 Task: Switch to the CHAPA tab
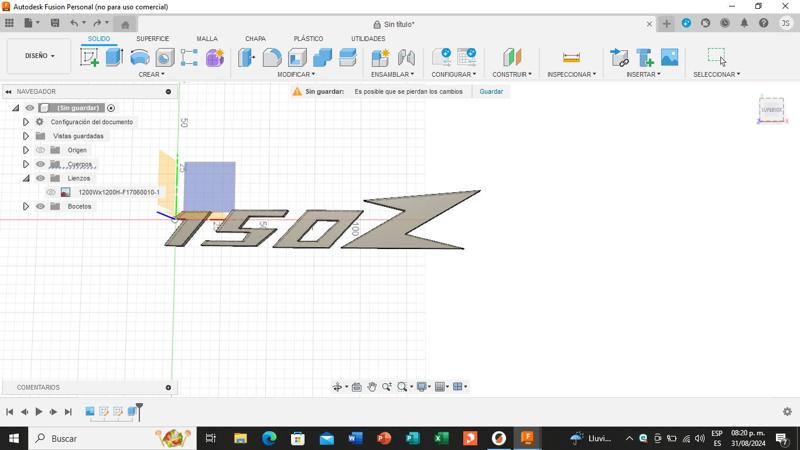tap(255, 39)
